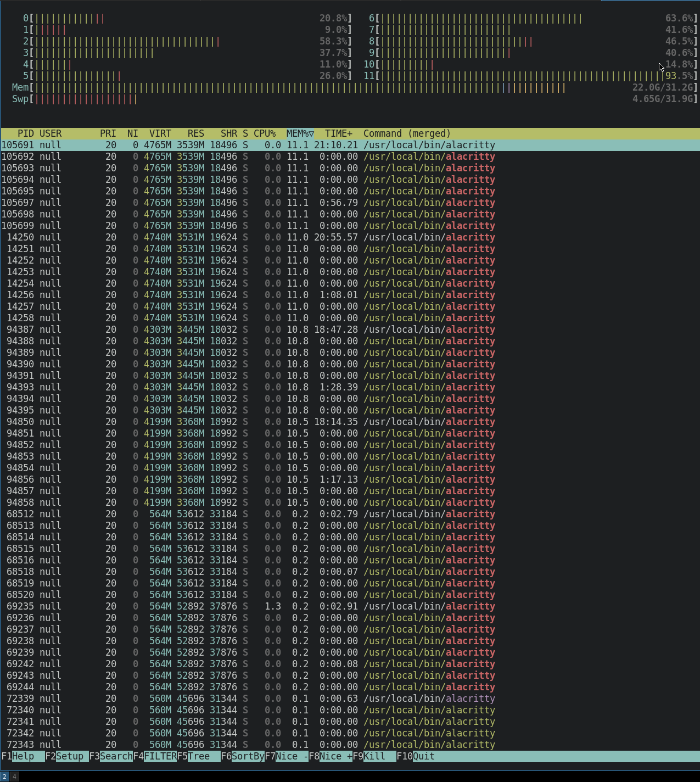
Task: Switch to tree view using F5 Tree
Action: pyautogui.click(x=195, y=756)
